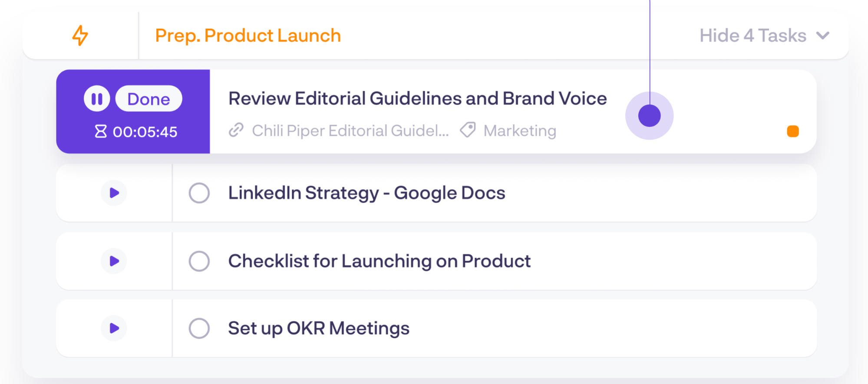
Task: Click the Marketing tag icon
Action: [468, 130]
